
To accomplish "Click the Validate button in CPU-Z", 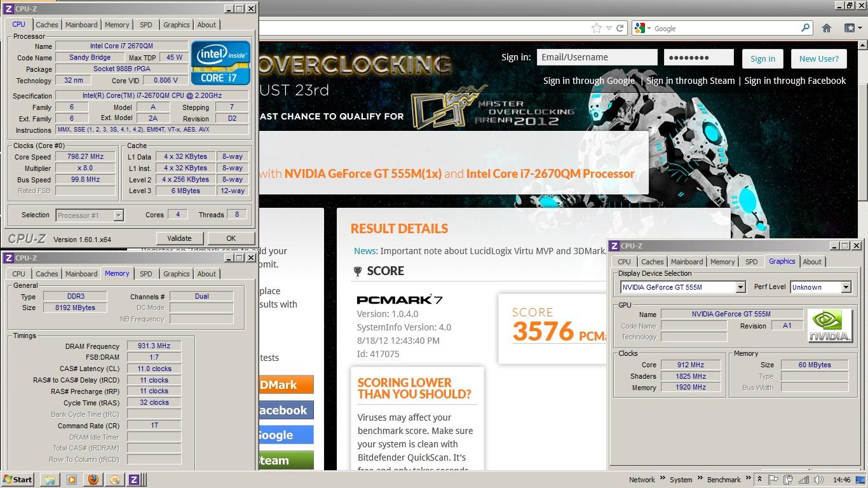I will tap(179, 238).
